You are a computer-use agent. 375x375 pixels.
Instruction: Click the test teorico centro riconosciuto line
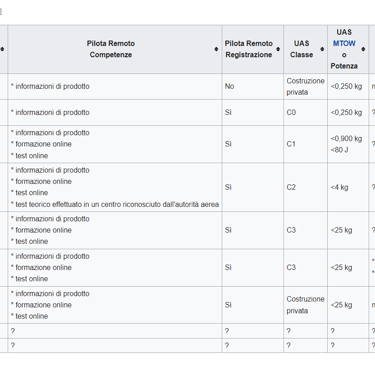[115, 204]
